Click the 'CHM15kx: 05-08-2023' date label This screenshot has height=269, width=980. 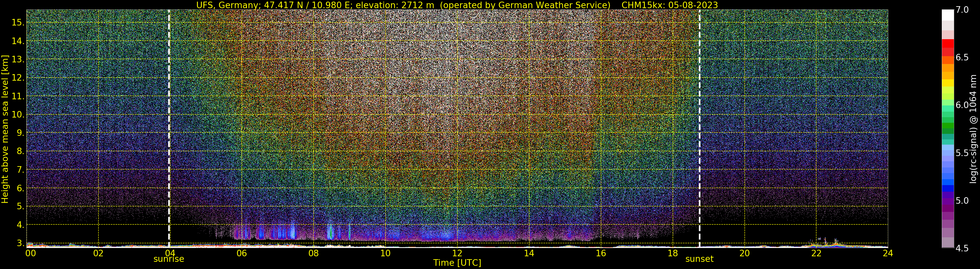pyautogui.click(x=669, y=5)
